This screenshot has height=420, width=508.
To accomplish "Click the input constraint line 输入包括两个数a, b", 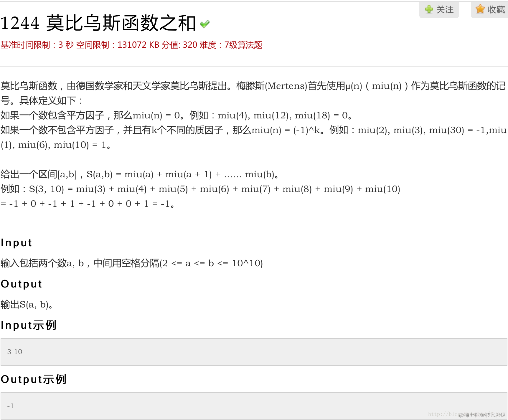I will (132, 263).
